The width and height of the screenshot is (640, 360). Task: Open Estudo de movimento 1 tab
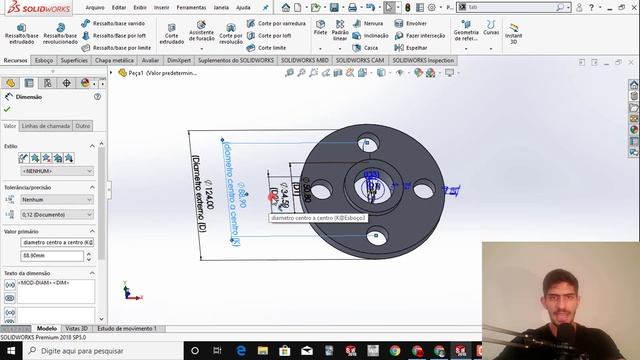point(127,329)
